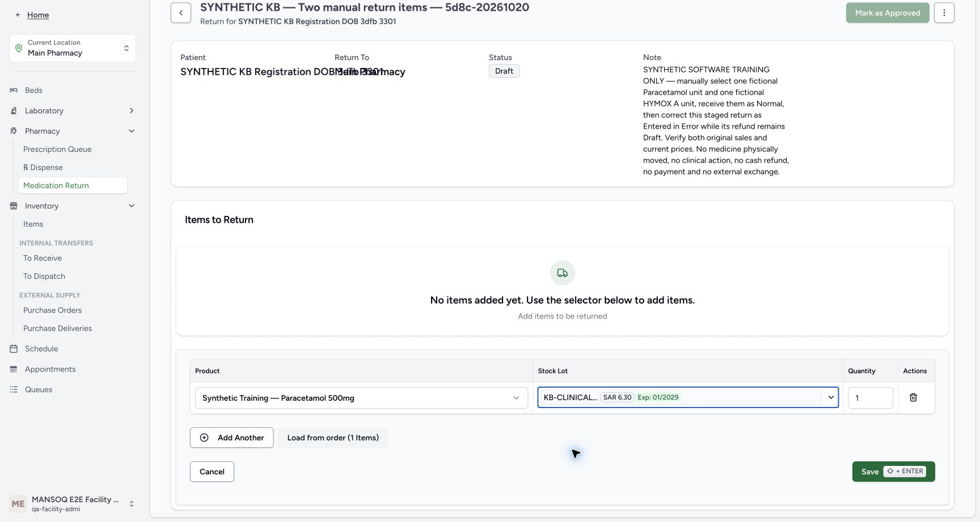The height and width of the screenshot is (522, 980).
Task: Click the Add Another button
Action: tap(231, 438)
